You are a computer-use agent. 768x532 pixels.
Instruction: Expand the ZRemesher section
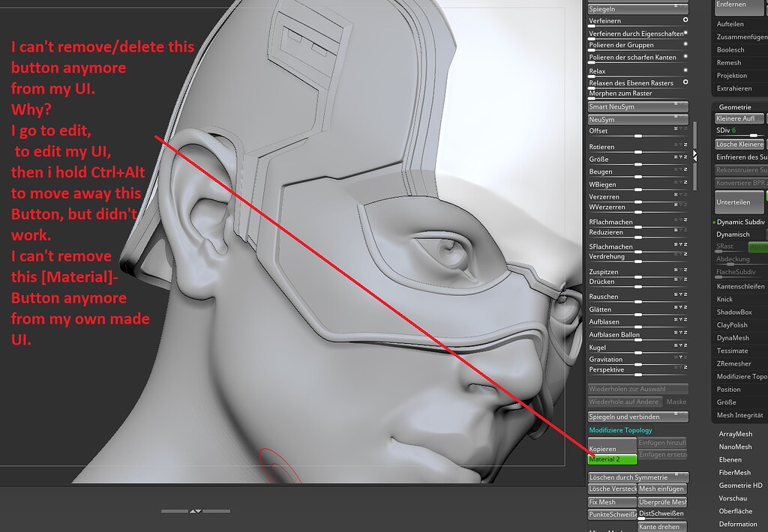tap(736, 363)
